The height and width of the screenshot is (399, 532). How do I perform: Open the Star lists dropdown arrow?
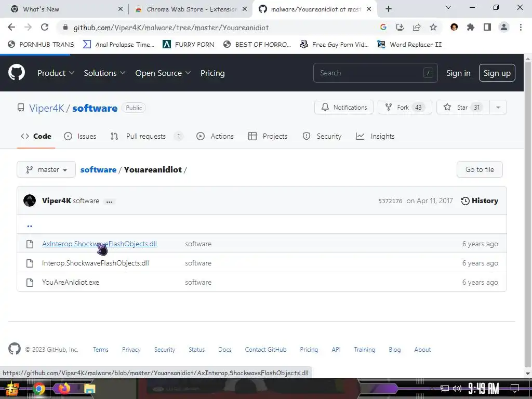(x=498, y=107)
